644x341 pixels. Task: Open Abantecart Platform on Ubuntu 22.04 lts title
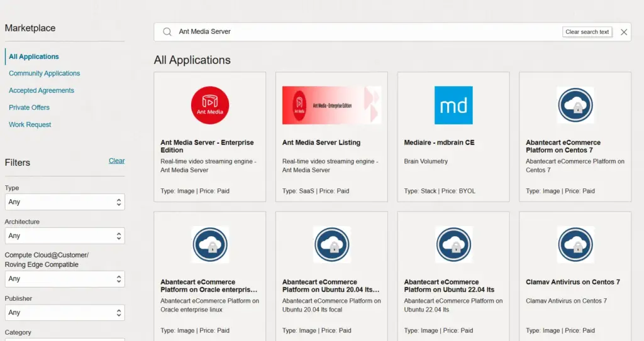449,286
